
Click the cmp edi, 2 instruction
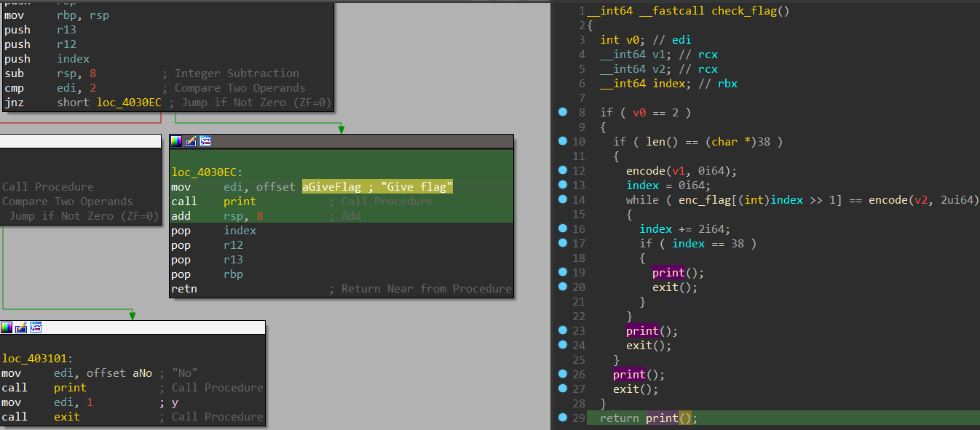coord(50,88)
